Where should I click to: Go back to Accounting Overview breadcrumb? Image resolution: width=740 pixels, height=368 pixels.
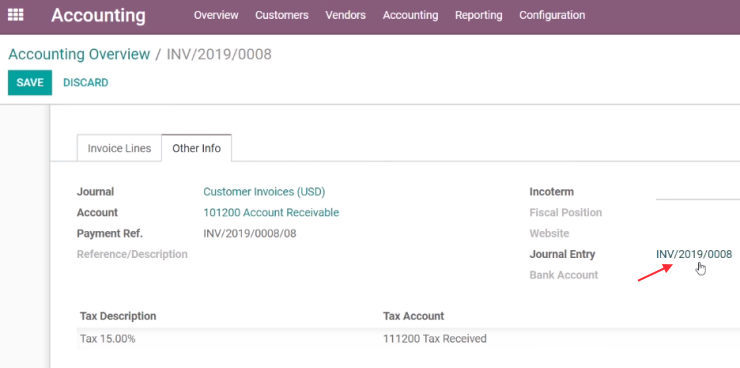(79, 54)
